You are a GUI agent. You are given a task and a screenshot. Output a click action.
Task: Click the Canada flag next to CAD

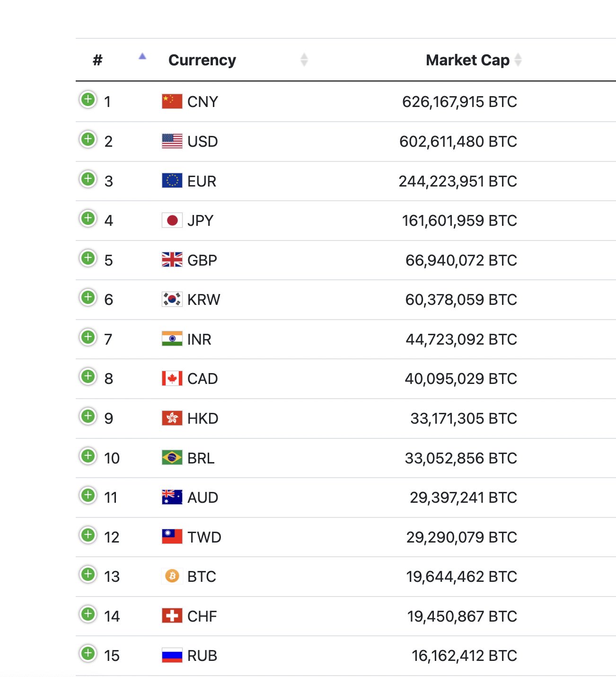click(172, 378)
